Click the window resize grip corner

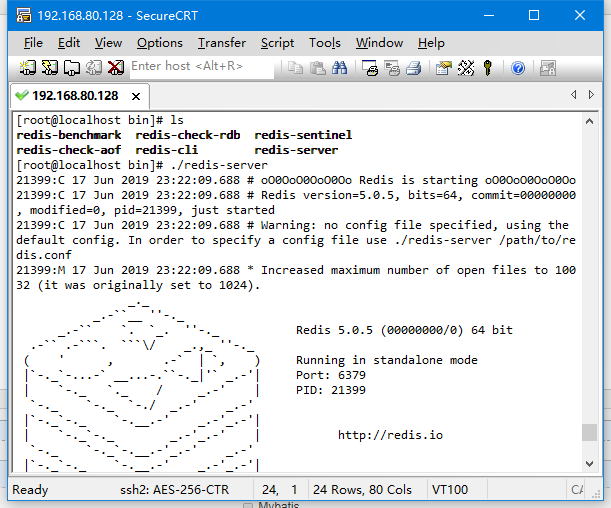(x=596, y=494)
